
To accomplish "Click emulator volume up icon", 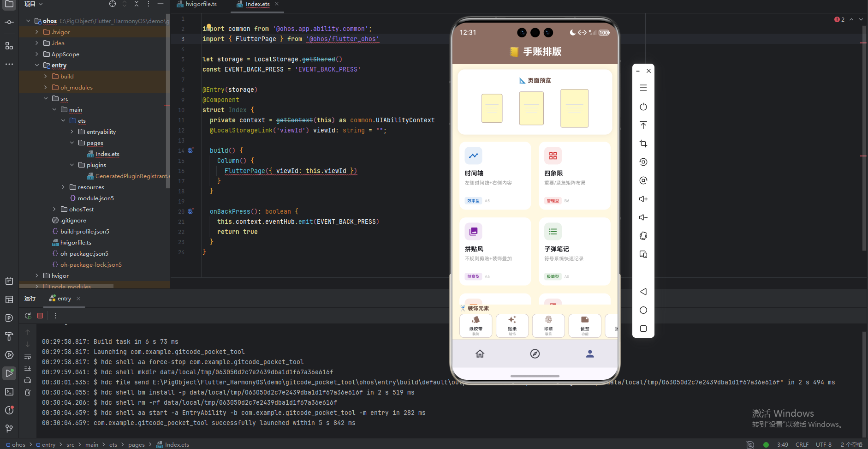I will (x=643, y=199).
